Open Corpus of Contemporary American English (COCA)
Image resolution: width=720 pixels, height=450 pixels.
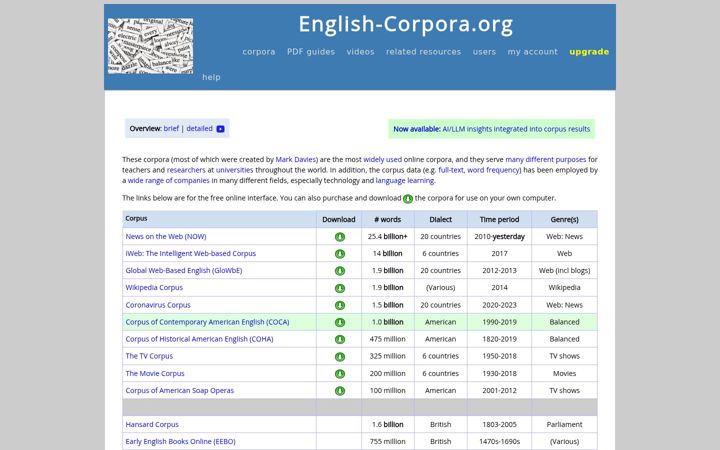tap(207, 322)
